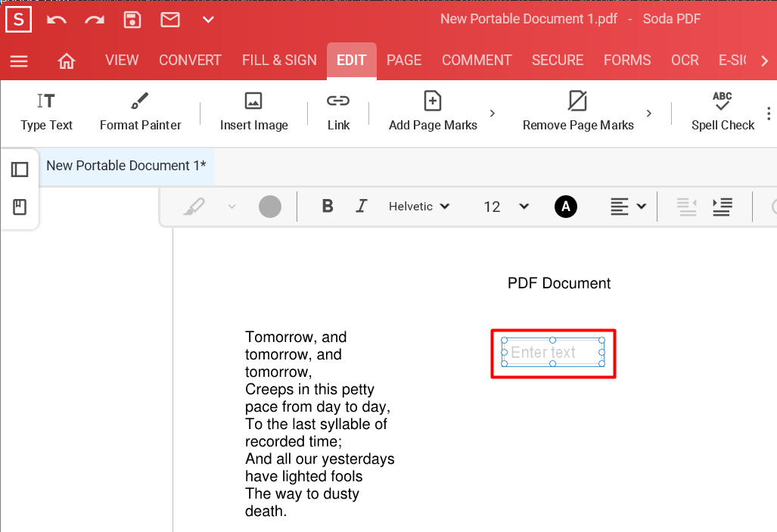Click the line "Creeps in this petty"
Screen dimensions: 777x532
[309, 389]
